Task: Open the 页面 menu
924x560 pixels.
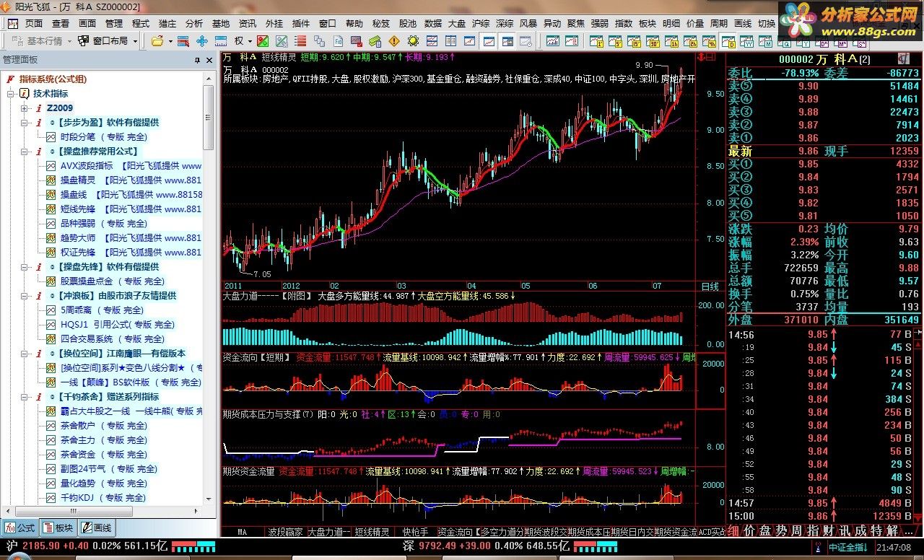Action: coord(34,23)
